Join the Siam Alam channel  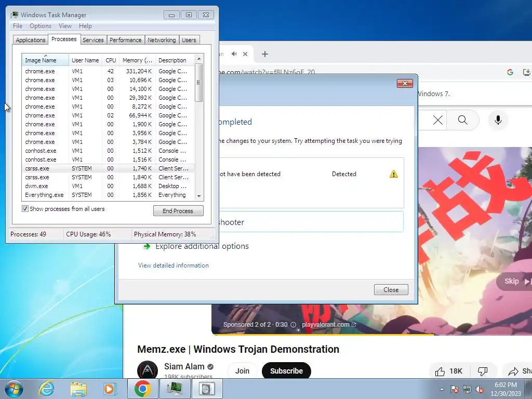tap(242, 371)
